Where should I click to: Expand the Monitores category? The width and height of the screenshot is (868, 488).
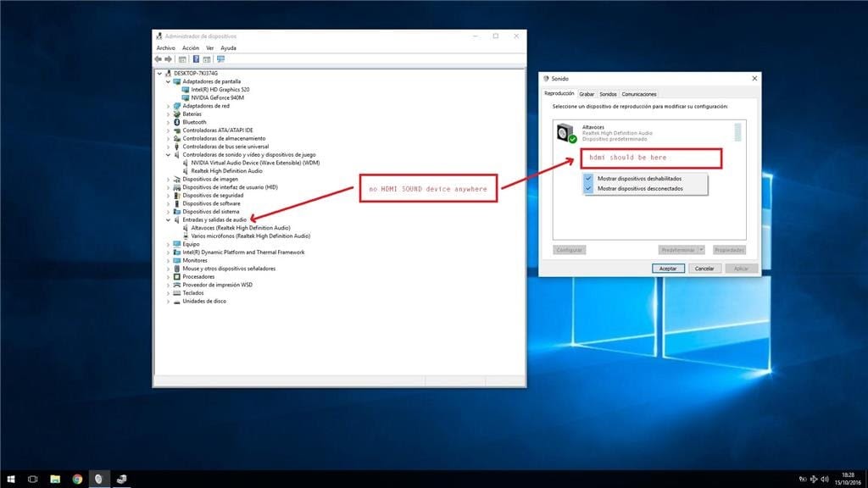coord(169,261)
